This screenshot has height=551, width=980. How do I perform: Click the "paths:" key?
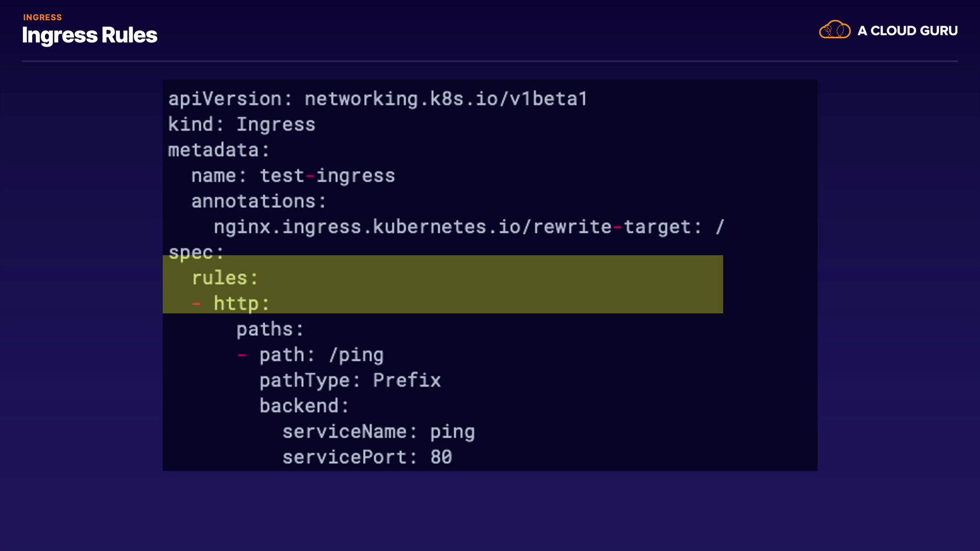[269, 329]
